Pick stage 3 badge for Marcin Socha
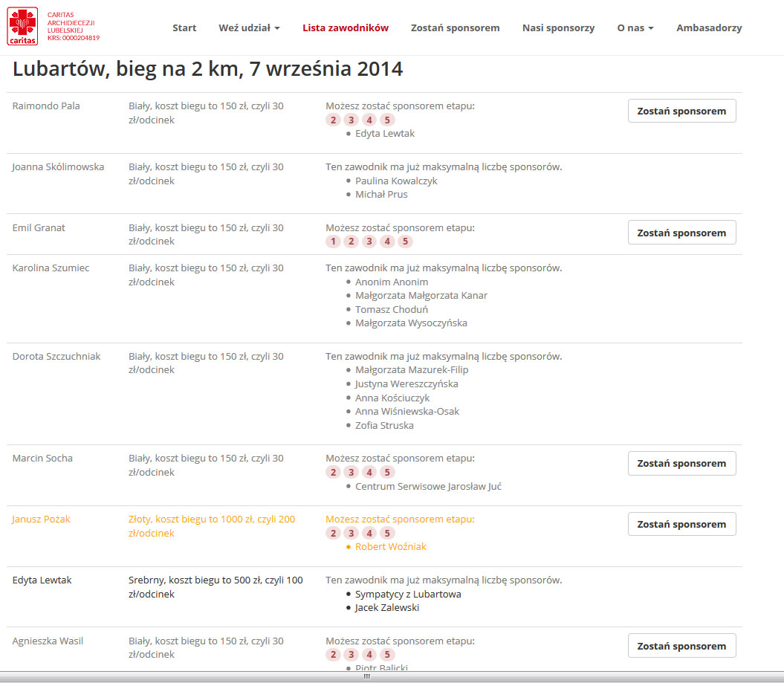Viewport: 784px width, 683px height. (351, 472)
